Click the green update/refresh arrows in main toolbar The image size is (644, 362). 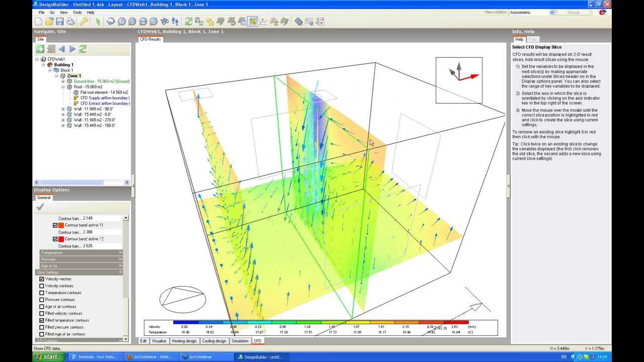click(189, 22)
